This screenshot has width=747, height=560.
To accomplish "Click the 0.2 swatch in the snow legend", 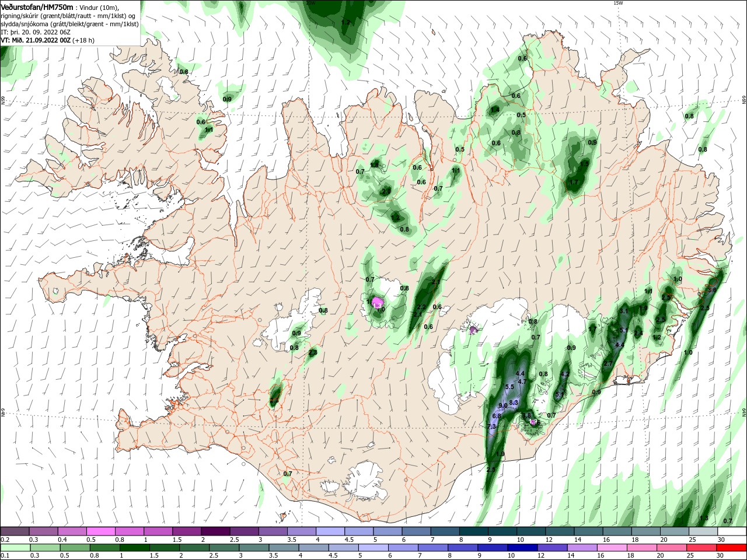I will coord(15,531).
